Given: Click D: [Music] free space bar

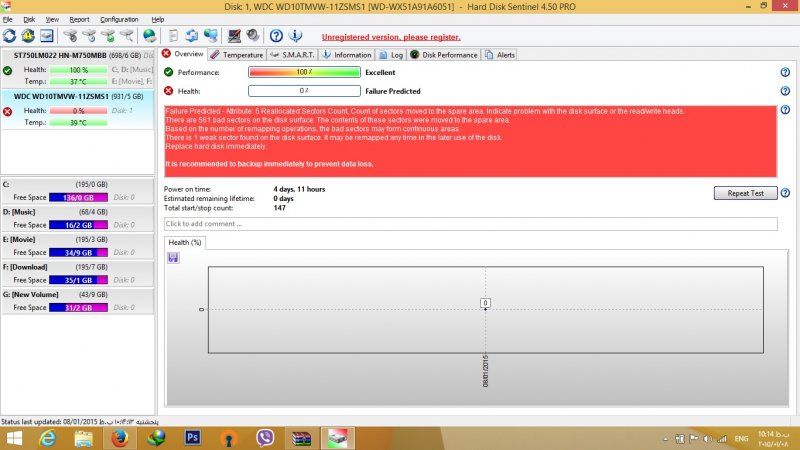Looking at the screenshot, I should 78,225.
